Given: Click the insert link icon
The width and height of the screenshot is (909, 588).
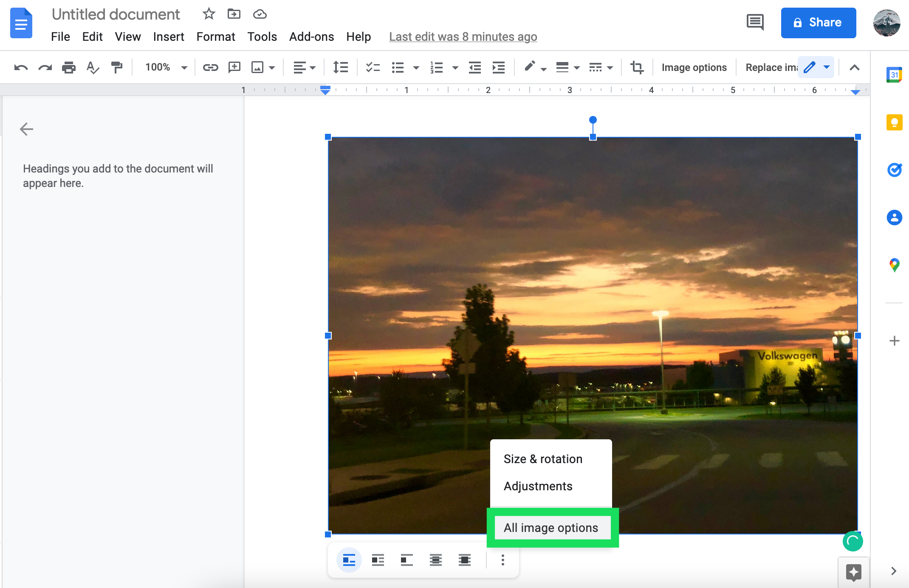Looking at the screenshot, I should coord(210,67).
